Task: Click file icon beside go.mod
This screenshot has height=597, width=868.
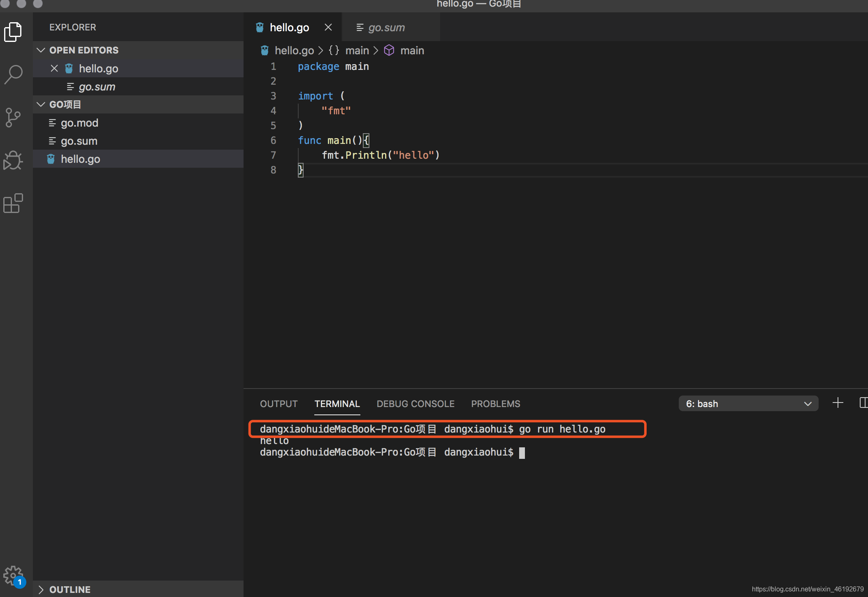Action: [52, 123]
